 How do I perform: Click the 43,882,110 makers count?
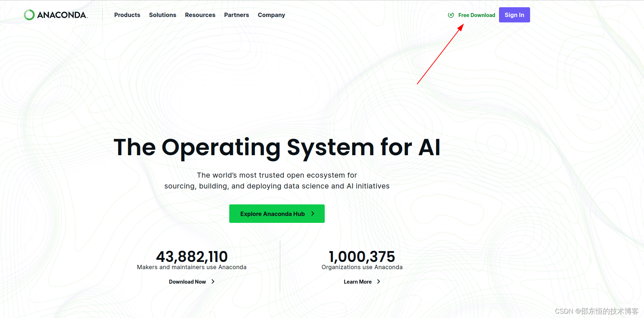click(192, 256)
